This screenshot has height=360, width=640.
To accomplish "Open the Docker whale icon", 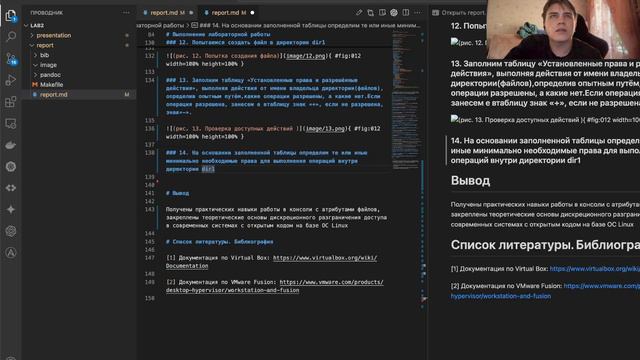I will pos(11,145).
